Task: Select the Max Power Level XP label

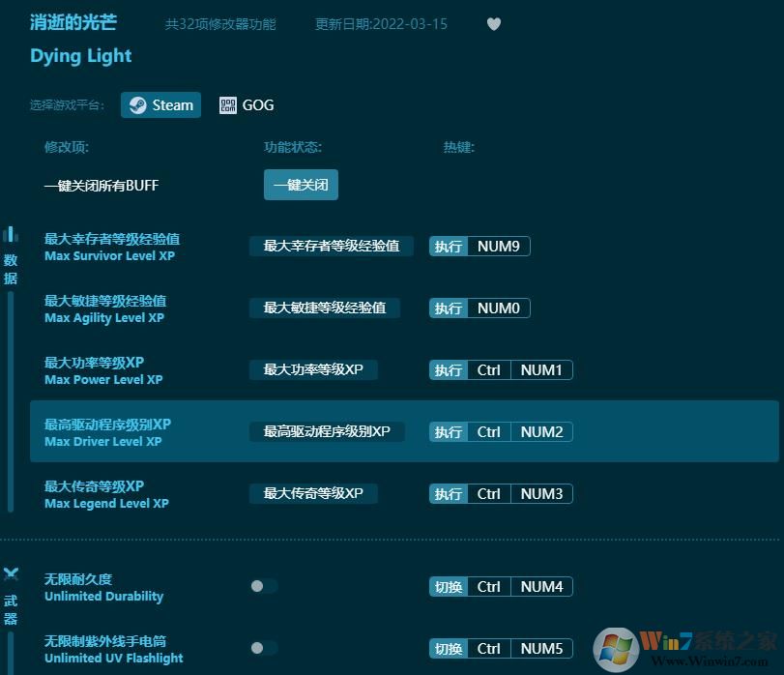Action: click(103, 379)
